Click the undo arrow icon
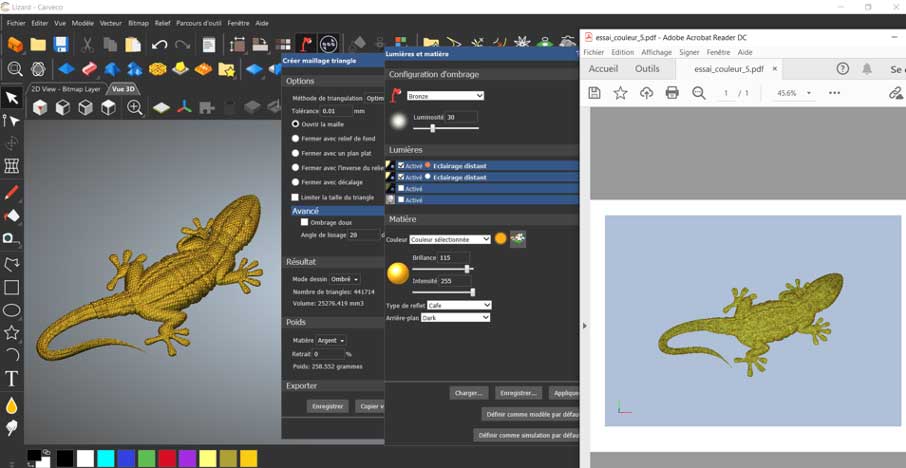 tap(159, 44)
